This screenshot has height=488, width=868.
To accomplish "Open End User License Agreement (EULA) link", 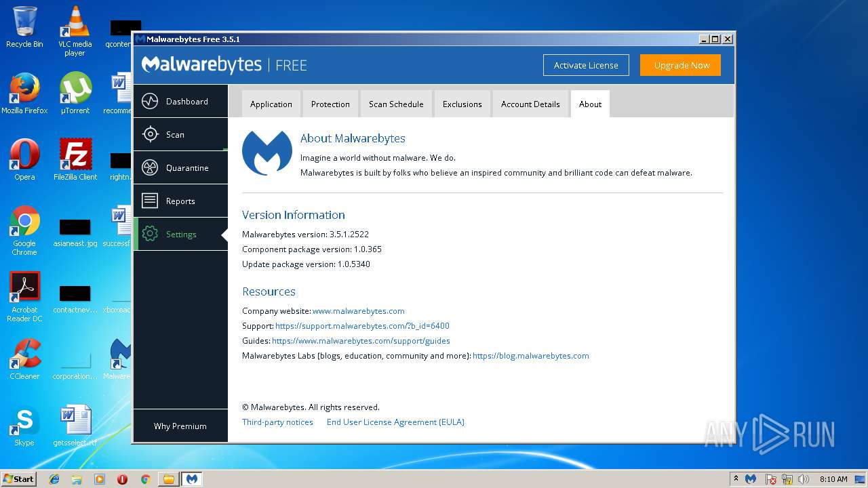I will [x=395, y=422].
